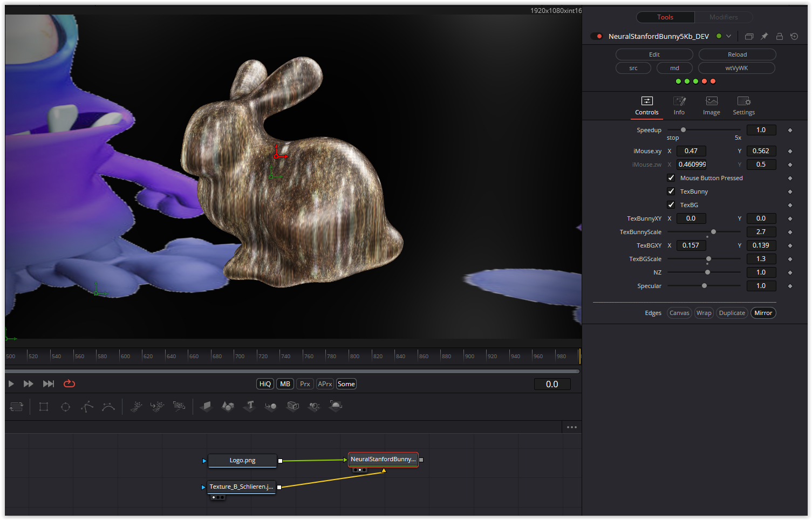Click the iMouse.xy X value field
Image resolution: width=812 pixels, height=520 pixels.
tap(691, 151)
